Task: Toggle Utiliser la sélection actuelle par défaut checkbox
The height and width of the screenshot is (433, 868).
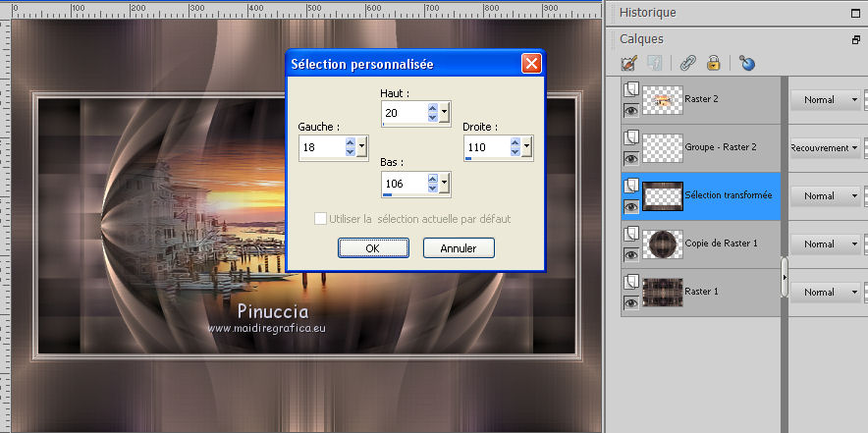Action: pos(320,219)
